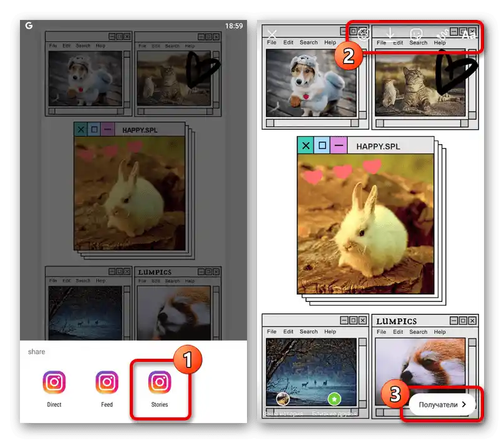This screenshot has height=443, width=504.
Task: Tap the G icon in status bar
Action: tap(29, 26)
